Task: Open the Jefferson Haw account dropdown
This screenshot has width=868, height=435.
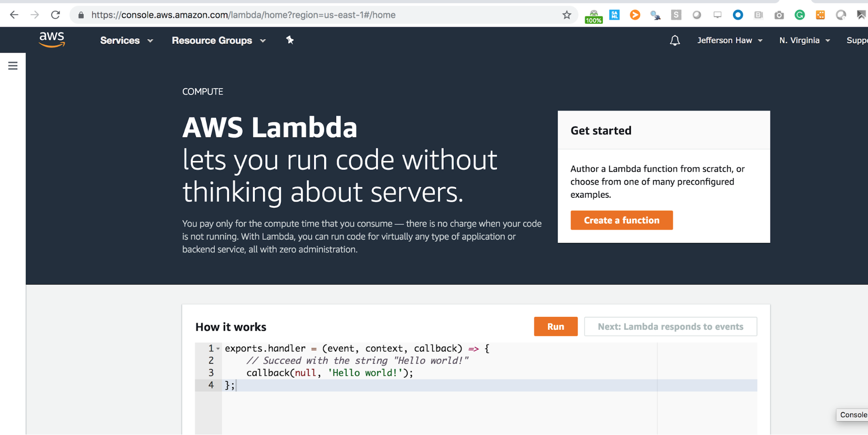Action: click(x=729, y=40)
